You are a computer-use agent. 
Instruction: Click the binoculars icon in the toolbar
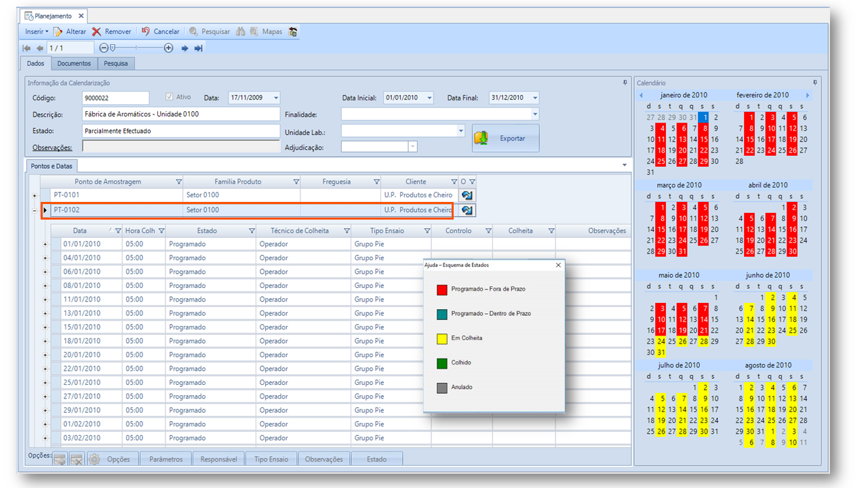coord(242,31)
